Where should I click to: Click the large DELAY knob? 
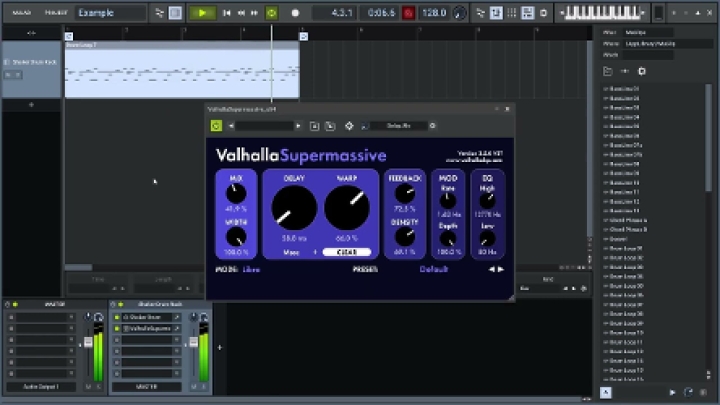pos(294,208)
